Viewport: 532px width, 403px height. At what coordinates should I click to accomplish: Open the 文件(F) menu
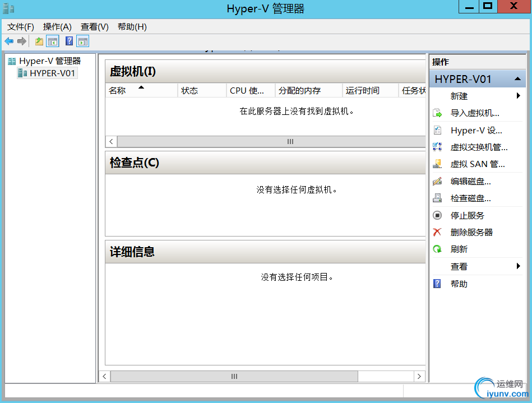click(x=21, y=27)
